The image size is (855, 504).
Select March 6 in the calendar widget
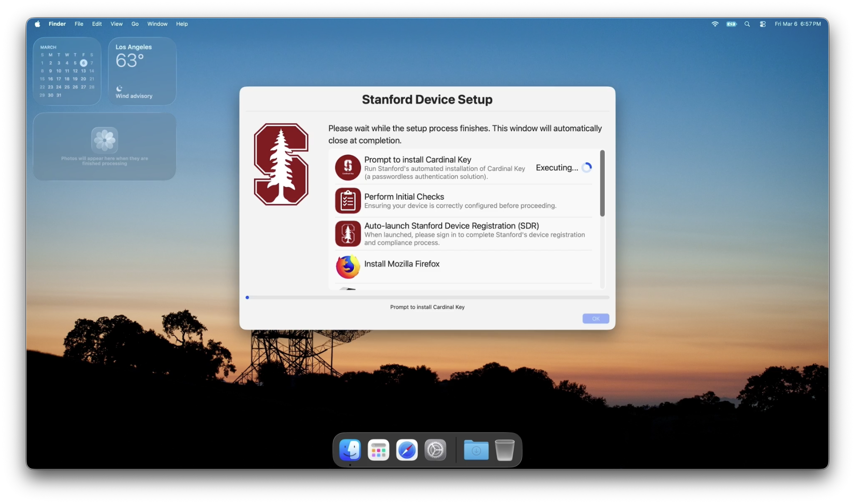pos(83,63)
